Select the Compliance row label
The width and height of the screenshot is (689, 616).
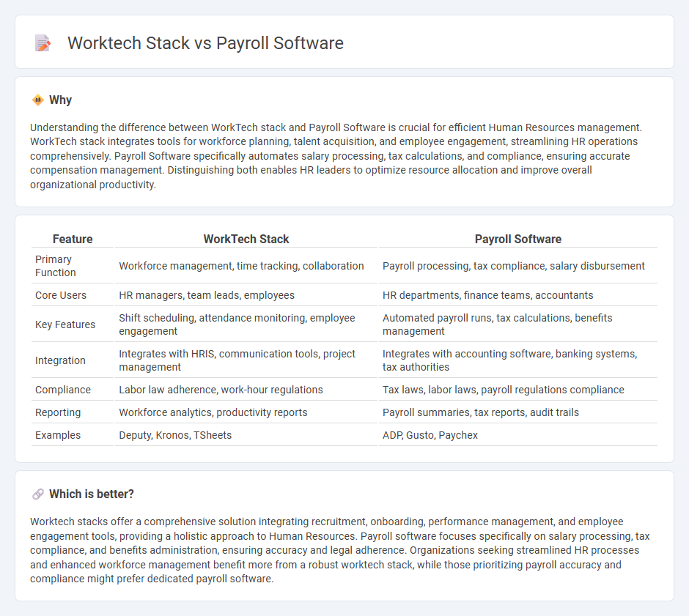point(63,390)
